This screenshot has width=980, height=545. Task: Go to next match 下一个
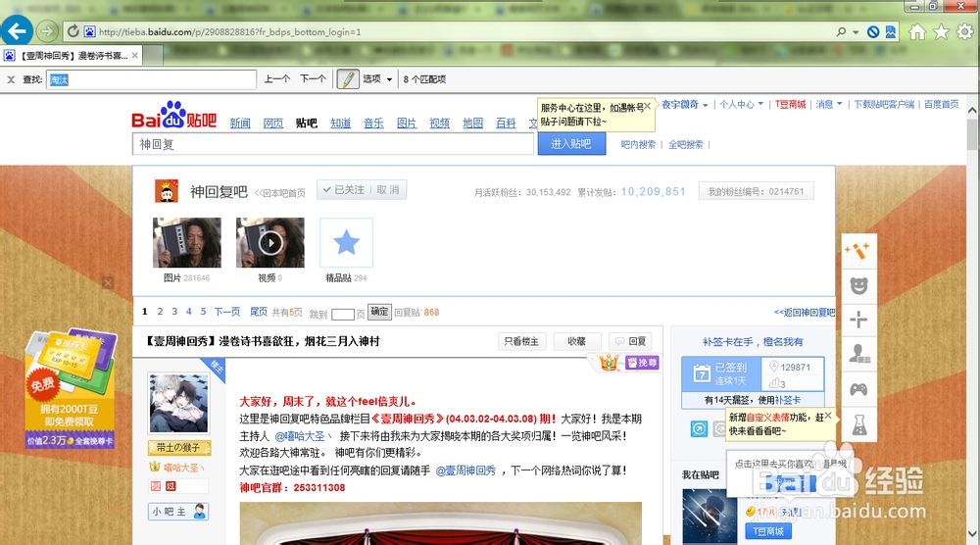tap(314, 78)
